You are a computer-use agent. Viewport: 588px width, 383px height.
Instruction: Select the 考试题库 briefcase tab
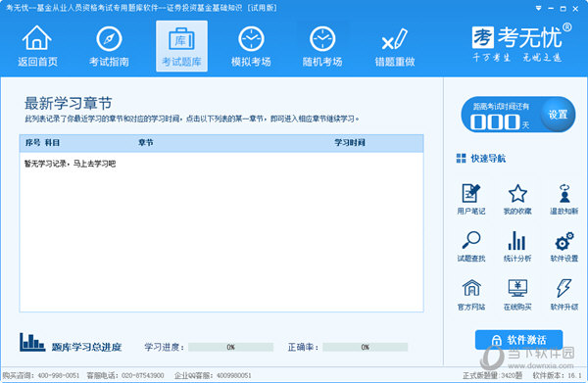point(181,46)
